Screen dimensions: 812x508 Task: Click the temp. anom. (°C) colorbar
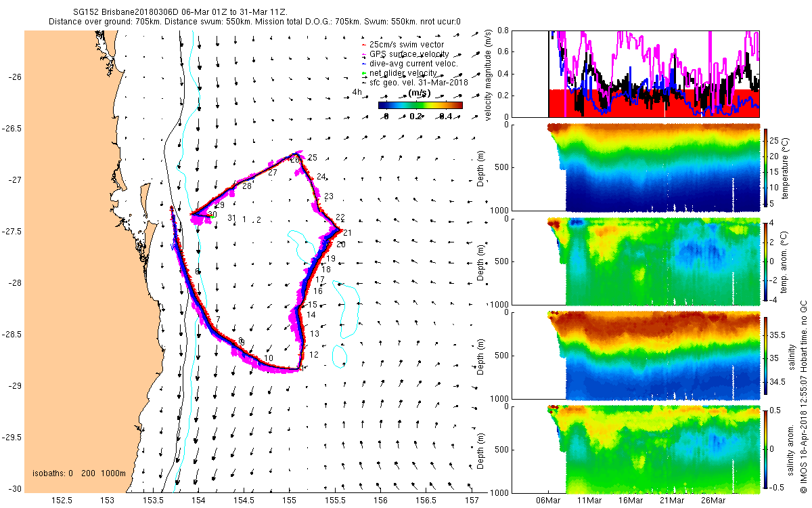point(767,261)
